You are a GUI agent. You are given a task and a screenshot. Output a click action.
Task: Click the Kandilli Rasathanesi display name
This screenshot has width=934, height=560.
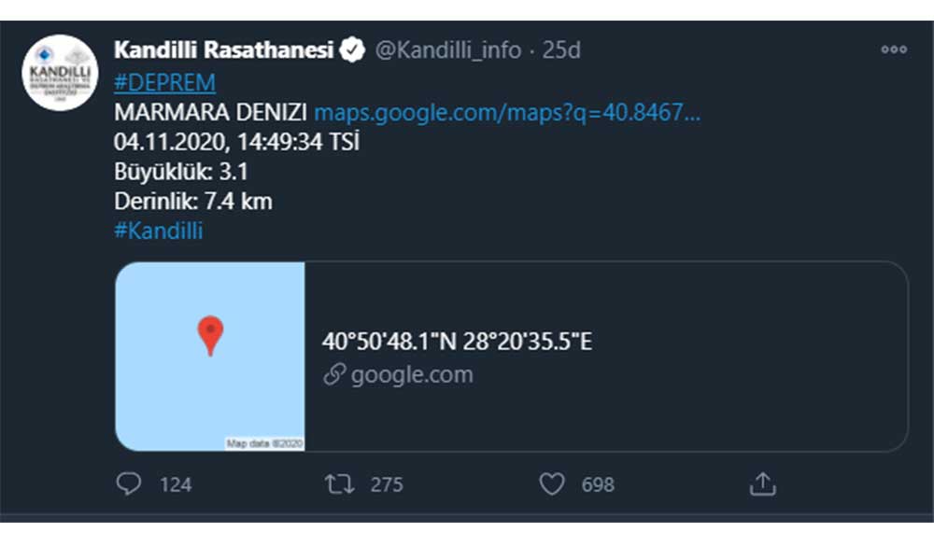223,50
